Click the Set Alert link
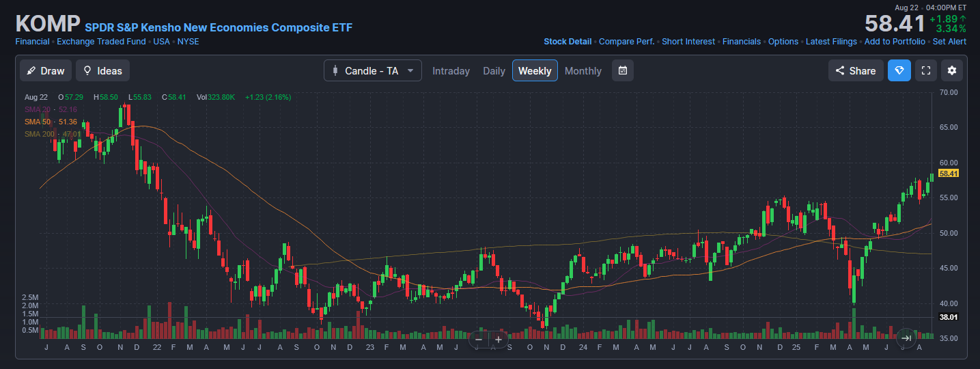Screen dimensions: 980x369 [x=949, y=42]
